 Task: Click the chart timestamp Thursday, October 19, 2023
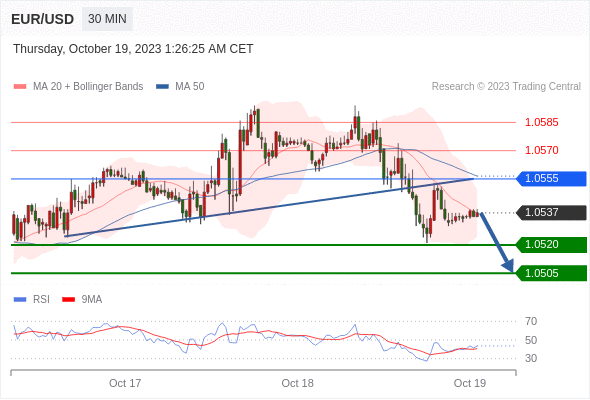click(133, 49)
